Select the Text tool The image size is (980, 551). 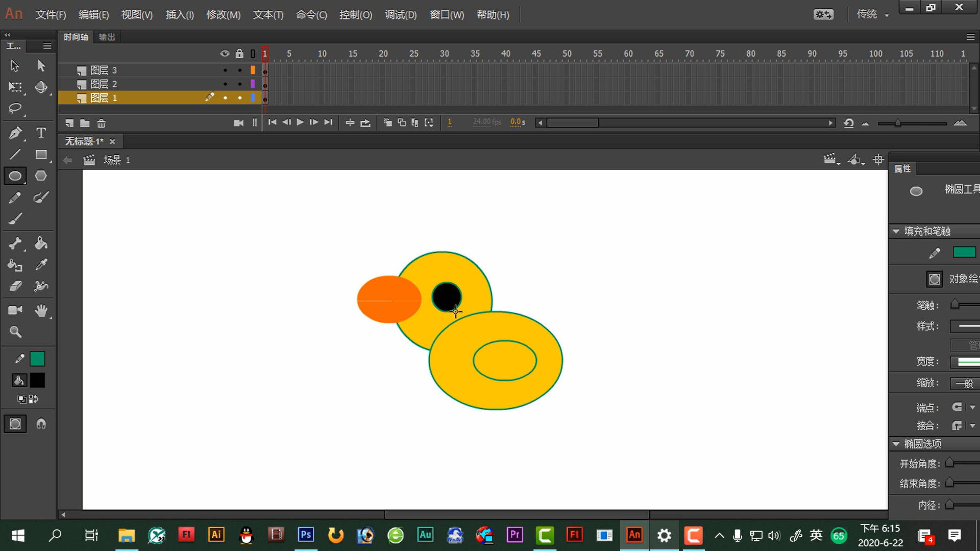(41, 133)
